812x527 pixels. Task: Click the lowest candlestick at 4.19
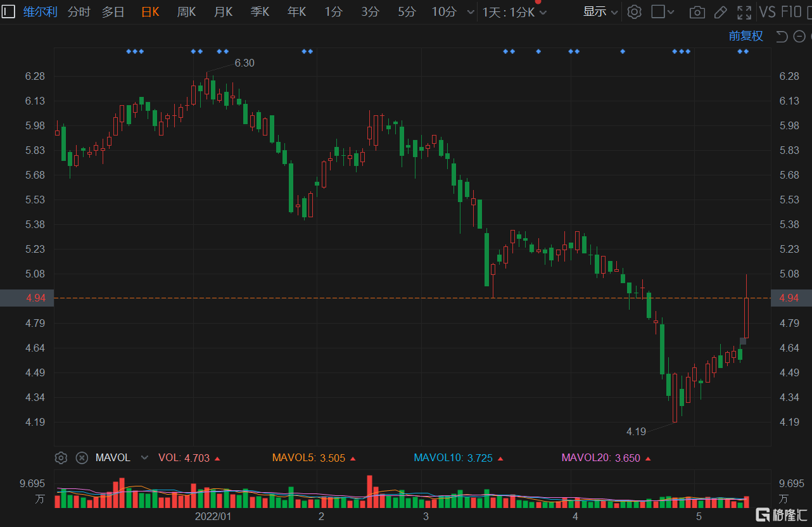point(675,398)
